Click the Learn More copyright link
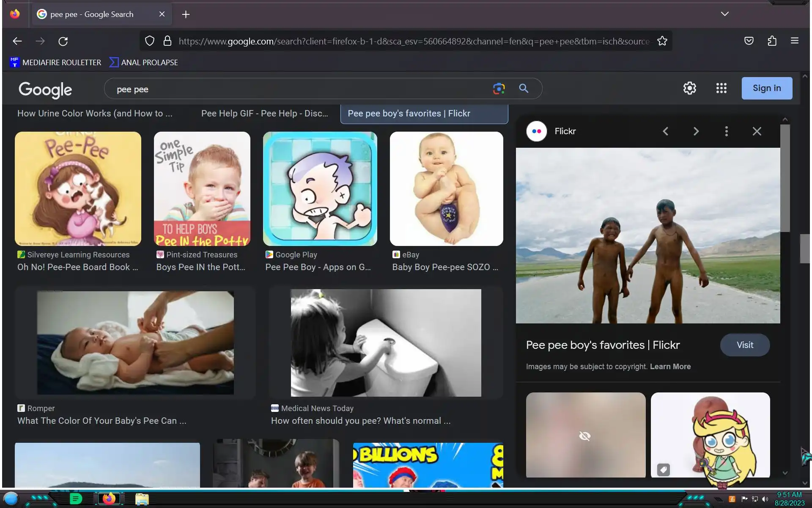Screen dimensions: 812x508 click(x=670, y=367)
